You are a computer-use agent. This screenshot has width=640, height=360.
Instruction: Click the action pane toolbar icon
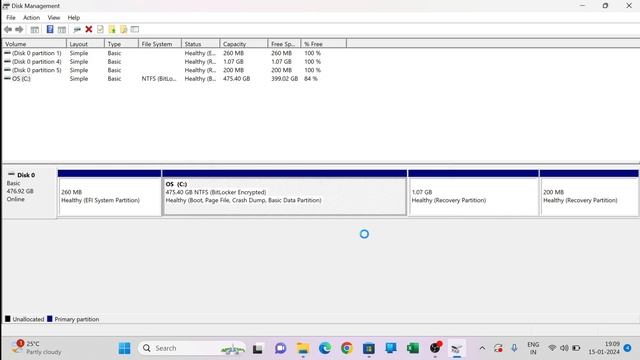click(62, 29)
